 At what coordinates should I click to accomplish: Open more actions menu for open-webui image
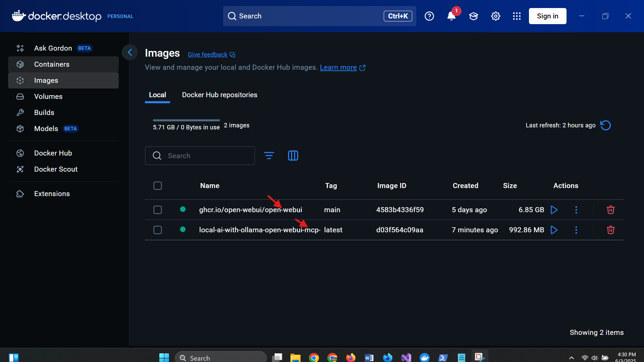point(576,210)
